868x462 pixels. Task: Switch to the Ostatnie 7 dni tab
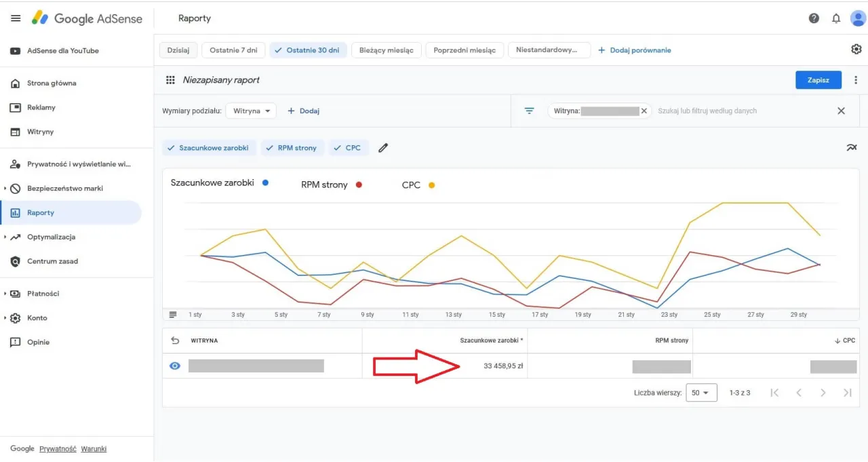click(x=233, y=50)
